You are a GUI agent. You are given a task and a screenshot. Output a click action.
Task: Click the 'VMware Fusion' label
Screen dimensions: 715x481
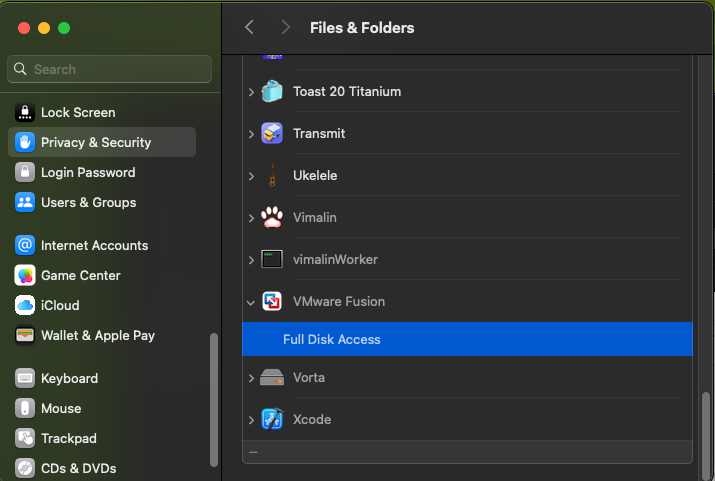(339, 301)
